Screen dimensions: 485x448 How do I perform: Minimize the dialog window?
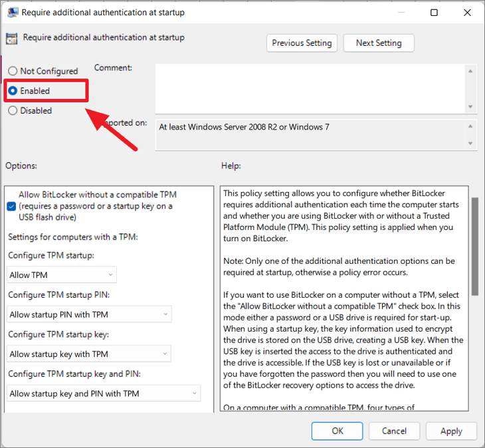pos(401,13)
